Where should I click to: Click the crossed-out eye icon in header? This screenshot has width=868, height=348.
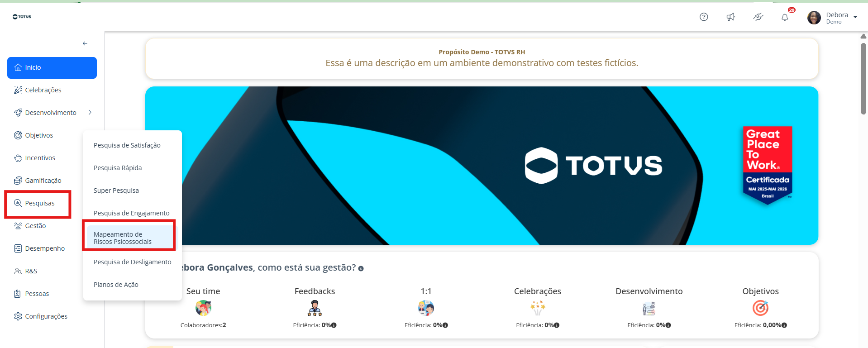[x=758, y=17]
